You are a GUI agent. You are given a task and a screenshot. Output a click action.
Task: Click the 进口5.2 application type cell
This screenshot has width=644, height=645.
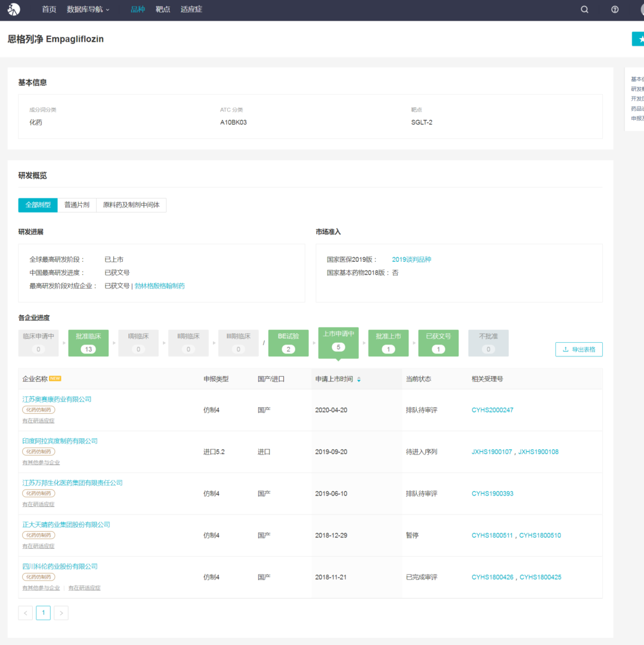pyautogui.click(x=214, y=452)
